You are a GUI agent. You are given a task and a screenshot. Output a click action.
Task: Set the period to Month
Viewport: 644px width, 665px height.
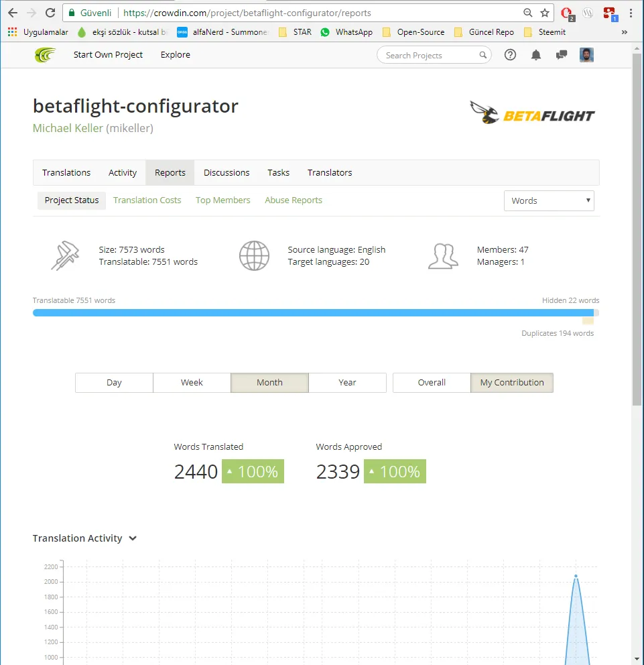pos(269,383)
